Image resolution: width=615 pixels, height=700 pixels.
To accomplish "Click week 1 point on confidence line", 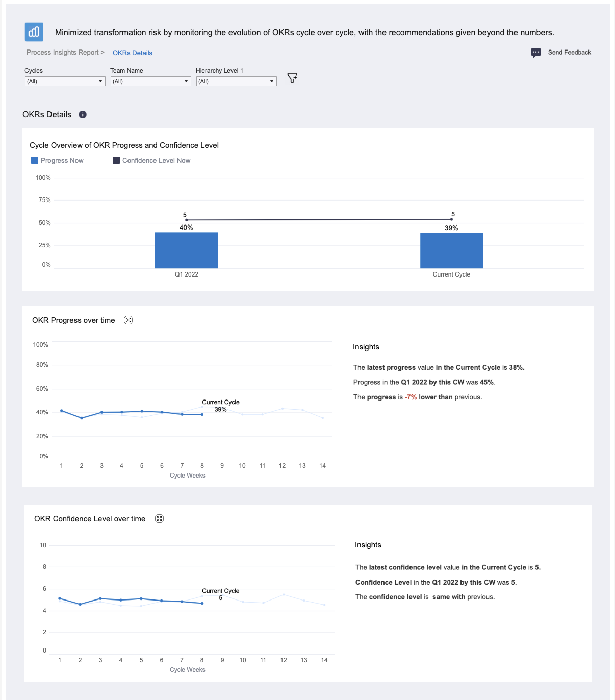I will 60,598.
